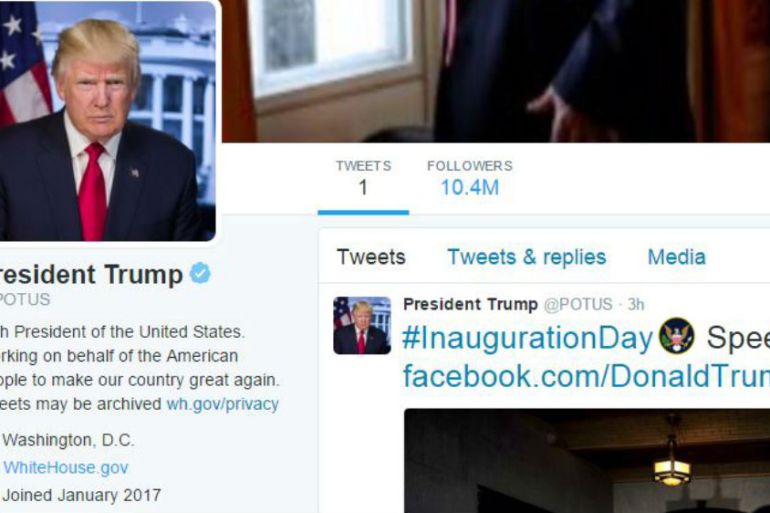Open the facebook.com/DonaldTrump link
The width and height of the screenshot is (770, 513).
(x=586, y=377)
